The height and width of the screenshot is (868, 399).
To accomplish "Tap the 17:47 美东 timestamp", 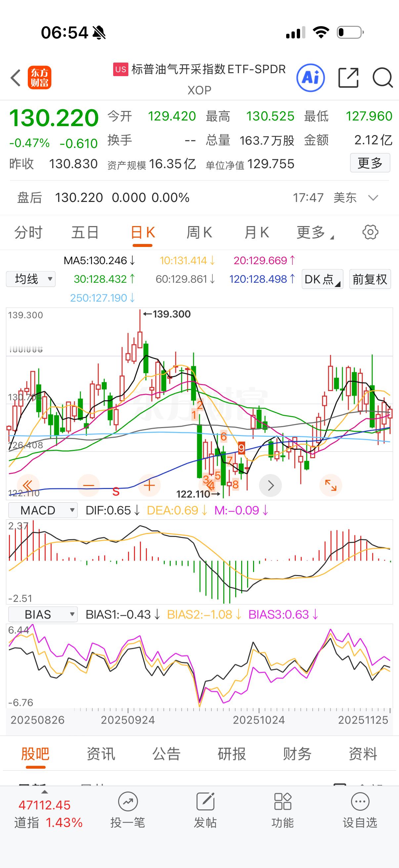I will click(x=325, y=198).
